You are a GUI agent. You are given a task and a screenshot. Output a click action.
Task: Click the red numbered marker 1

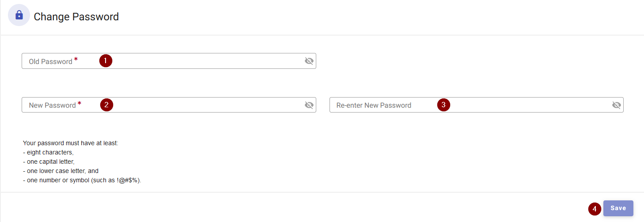[x=106, y=61]
